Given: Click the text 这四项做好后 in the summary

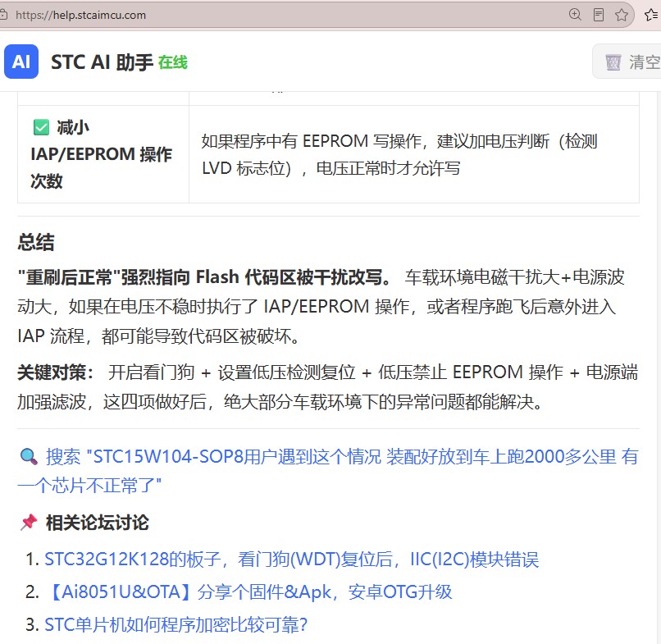Looking at the screenshot, I should pyautogui.click(x=155, y=402).
